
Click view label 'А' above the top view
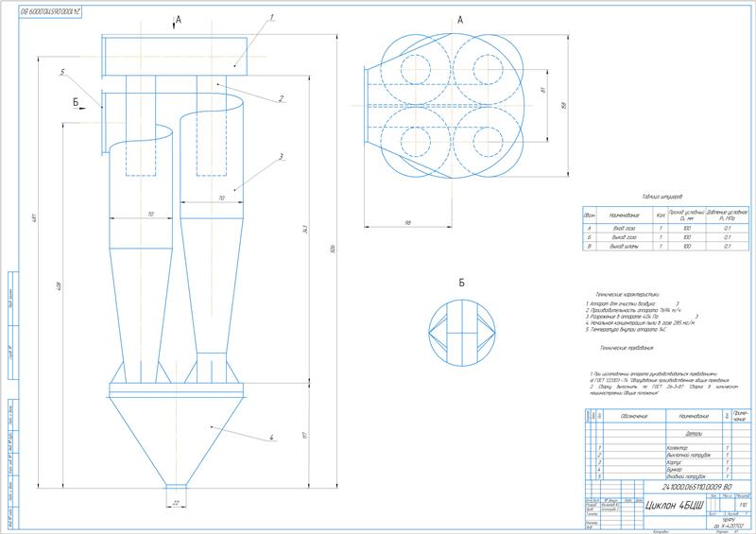click(x=460, y=20)
